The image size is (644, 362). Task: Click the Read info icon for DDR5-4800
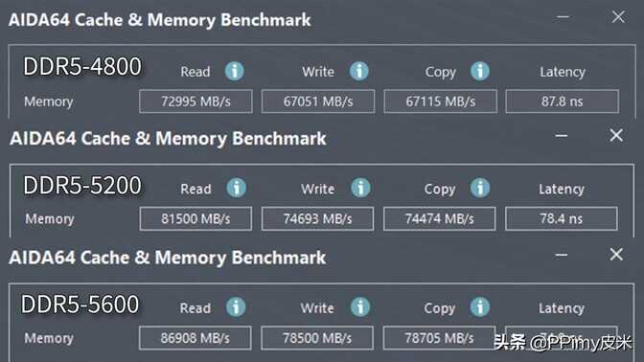[x=235, y=71]
